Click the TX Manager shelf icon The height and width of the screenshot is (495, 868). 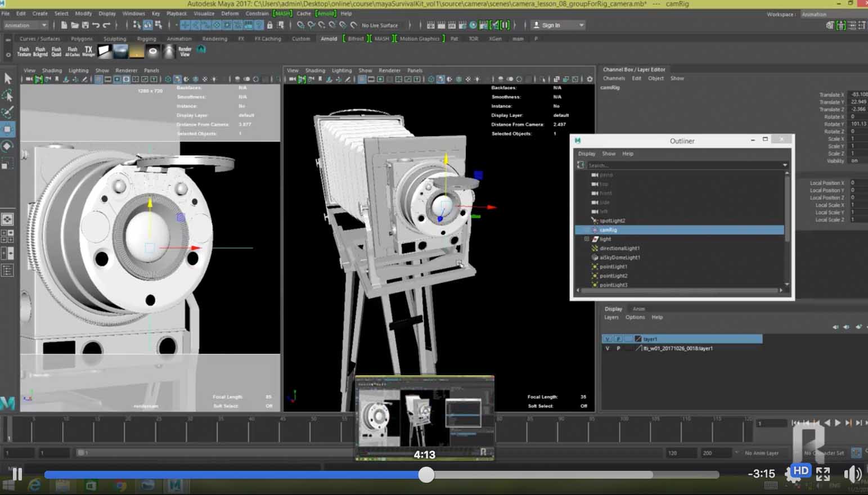click(88, 51)
